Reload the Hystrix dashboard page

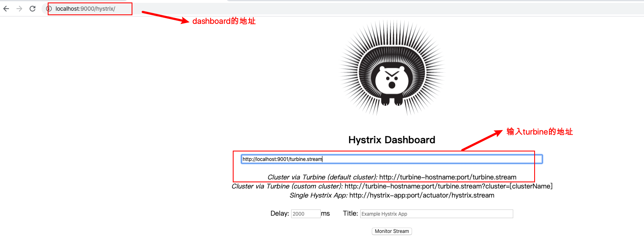pyautogui.click(x=32, y=8)
